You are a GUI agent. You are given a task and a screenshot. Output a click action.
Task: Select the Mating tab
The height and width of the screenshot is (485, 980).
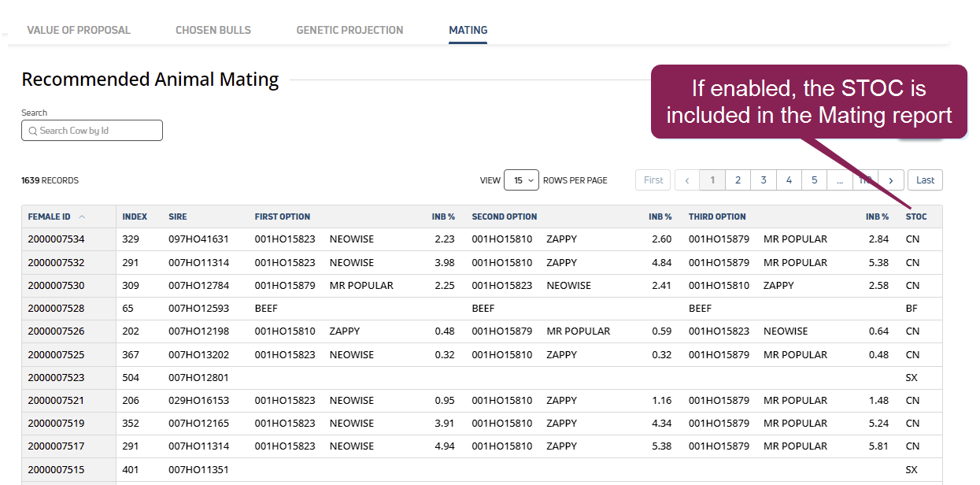pos(468,30)
